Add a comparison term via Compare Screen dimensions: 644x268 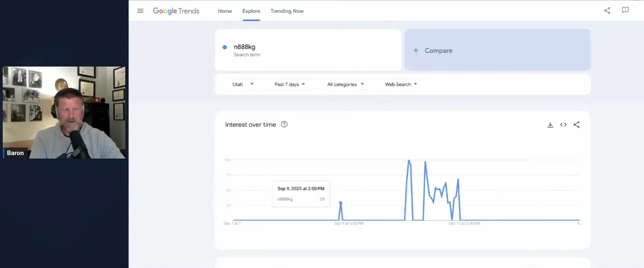pos(497,50)
